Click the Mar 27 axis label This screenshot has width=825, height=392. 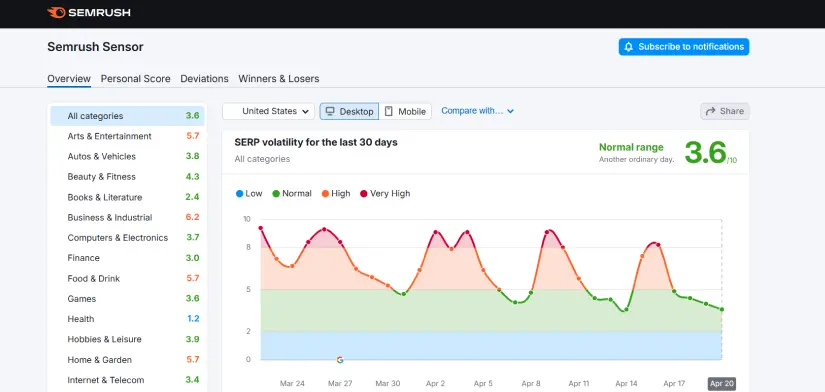[340, 384]
